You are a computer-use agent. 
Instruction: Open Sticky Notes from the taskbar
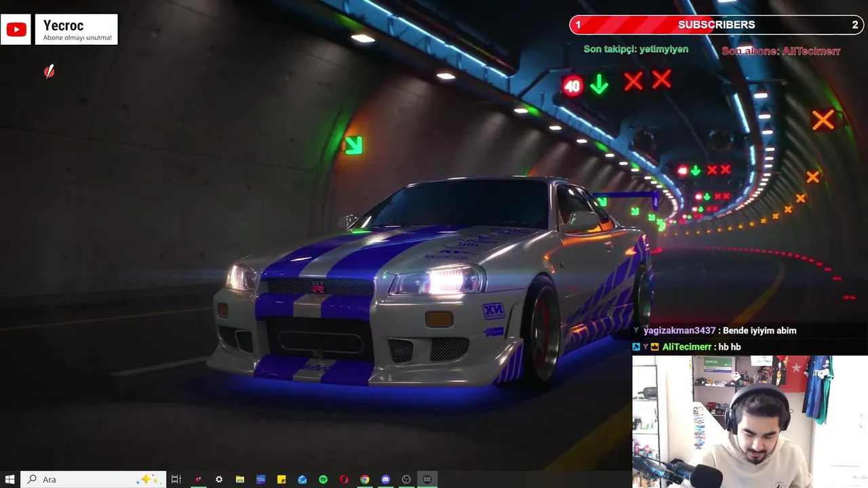coord(281,479)
